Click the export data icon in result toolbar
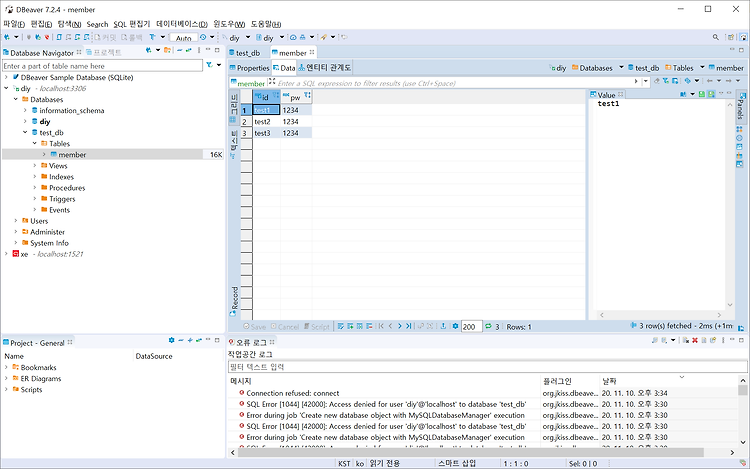 [443, 327]
